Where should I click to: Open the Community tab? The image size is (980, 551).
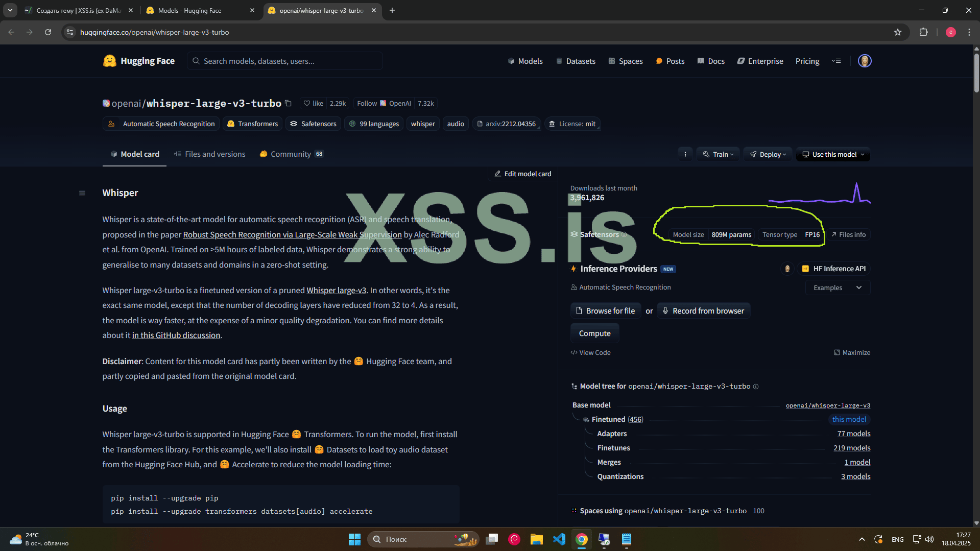coord(292,154)
